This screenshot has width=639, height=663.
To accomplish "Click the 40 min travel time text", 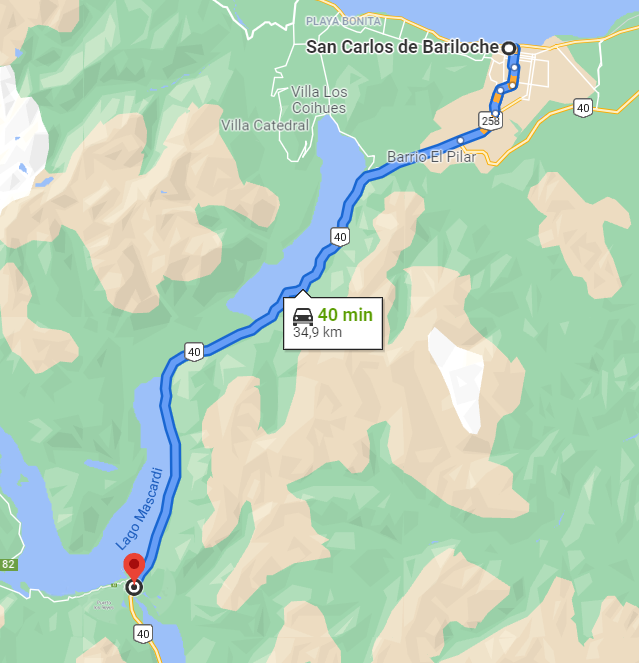I will [x=345, y=315].
